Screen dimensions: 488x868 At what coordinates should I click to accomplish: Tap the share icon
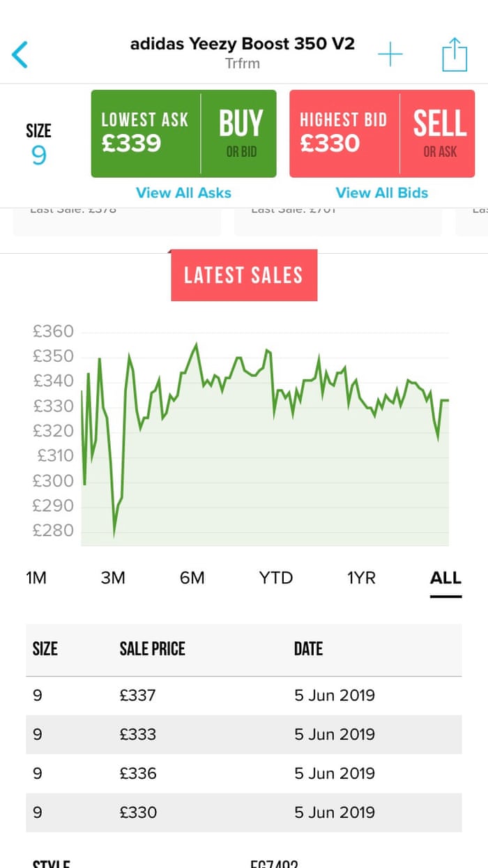pos(454,54)
